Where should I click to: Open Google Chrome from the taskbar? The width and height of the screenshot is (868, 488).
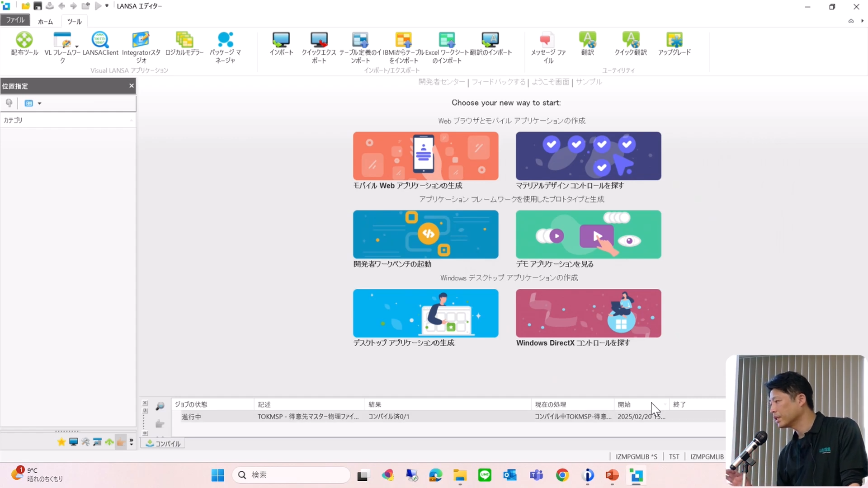pyautogui.click(x=562, y=475)
